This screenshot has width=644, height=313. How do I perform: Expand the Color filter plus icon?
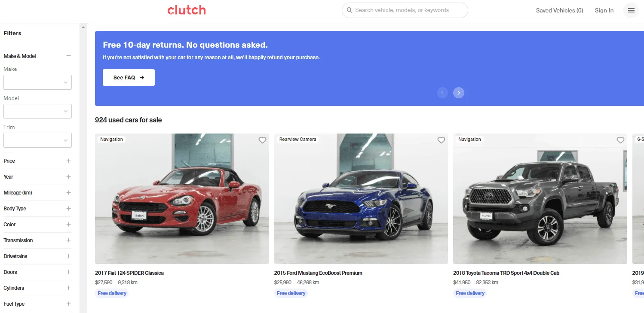68,225
